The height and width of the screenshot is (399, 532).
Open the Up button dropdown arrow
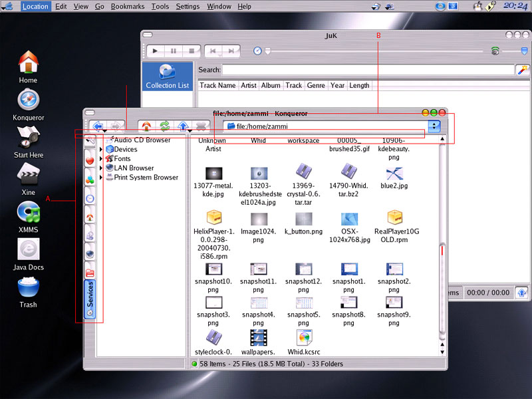tap(190, 131)
